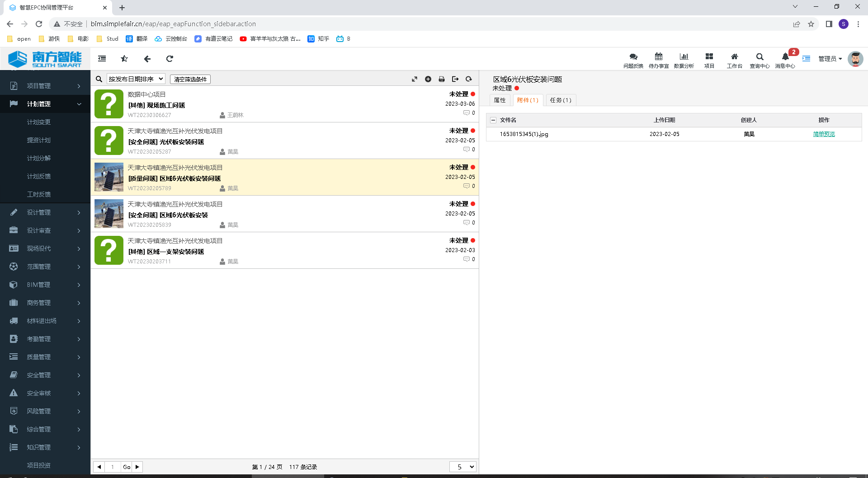Viewport: 868px width, 478px height.
Task: Select file row 1653815345(1).jpg
Action: (674, 134)
